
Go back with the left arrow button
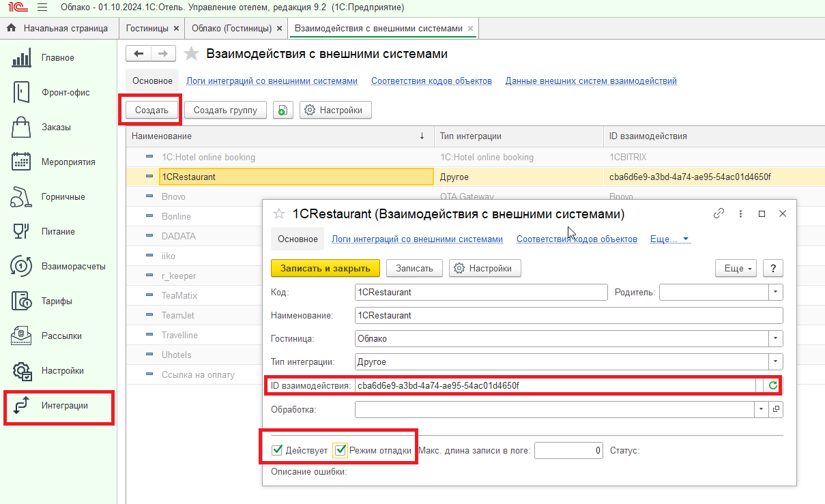[139, 54]
